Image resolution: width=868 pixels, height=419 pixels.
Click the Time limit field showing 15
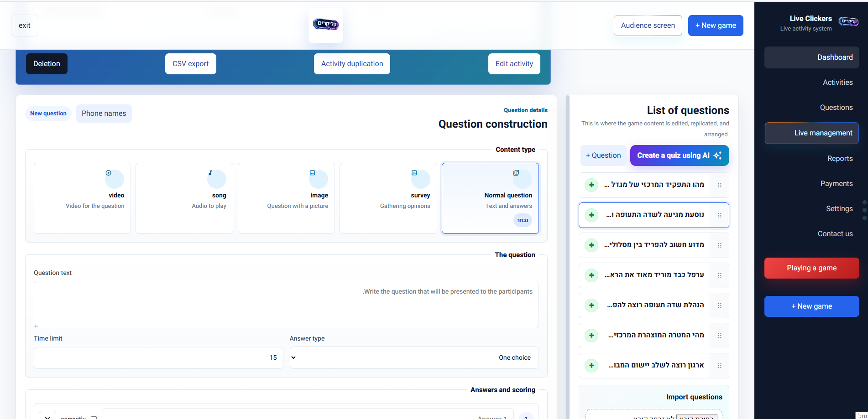point(158,358)
